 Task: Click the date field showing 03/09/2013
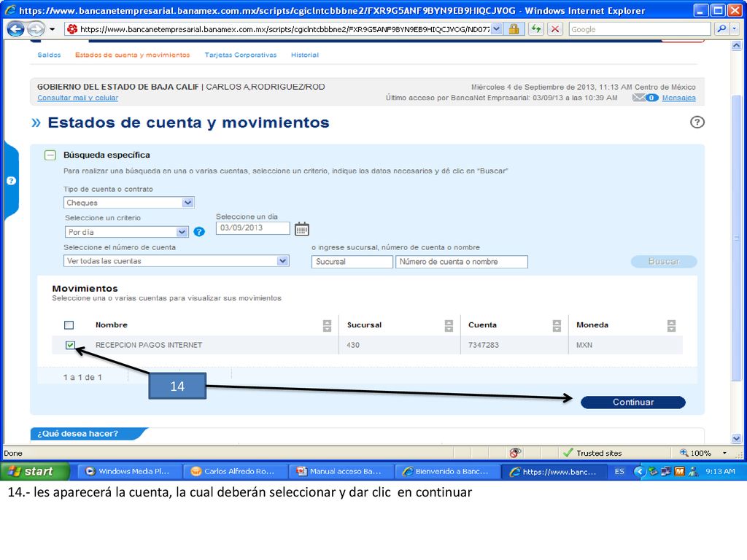tap(252, 227)
